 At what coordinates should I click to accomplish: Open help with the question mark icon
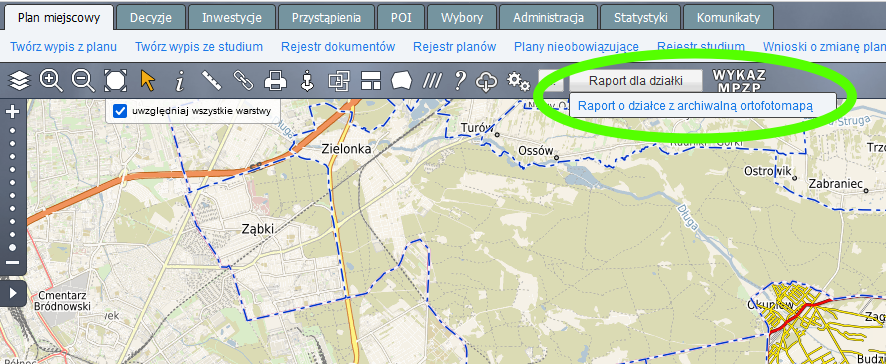click(460, 81)
